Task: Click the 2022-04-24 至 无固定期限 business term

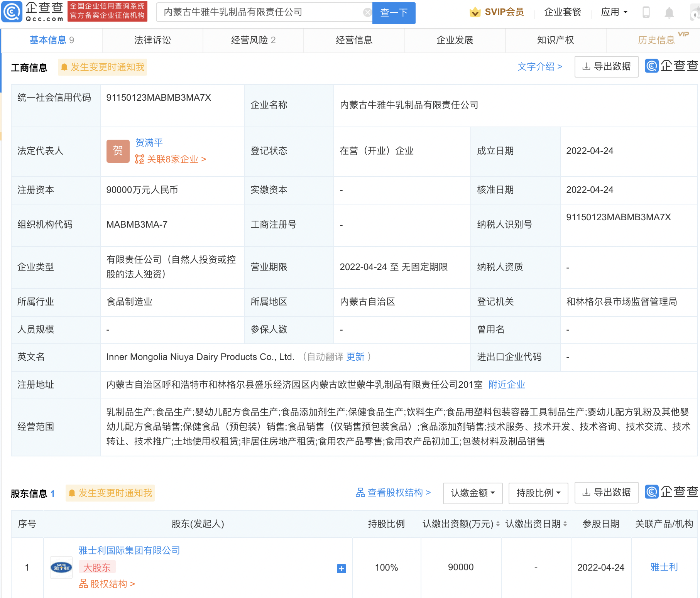Action: pyautogui.click(x=394, y=267)
